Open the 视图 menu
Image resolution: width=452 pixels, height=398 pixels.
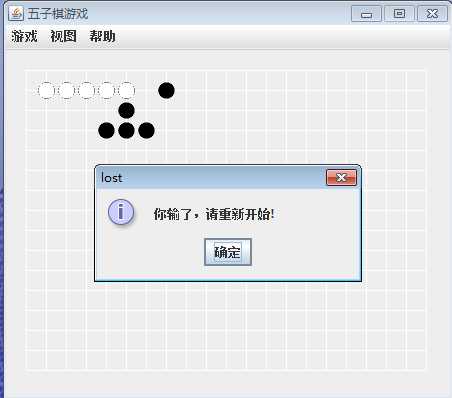pyautogui.click(x=63, y=36)
